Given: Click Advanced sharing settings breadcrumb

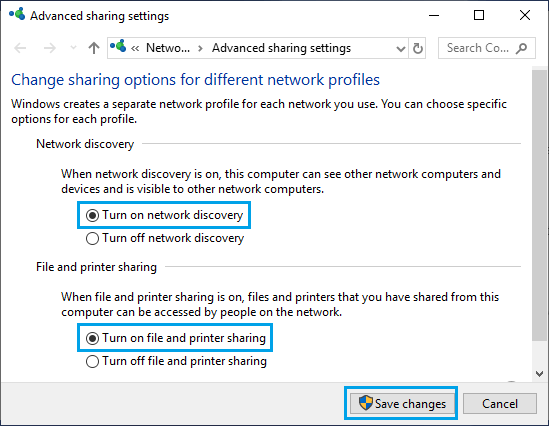Looking at the screenshot, I should [x=281, y=48].
